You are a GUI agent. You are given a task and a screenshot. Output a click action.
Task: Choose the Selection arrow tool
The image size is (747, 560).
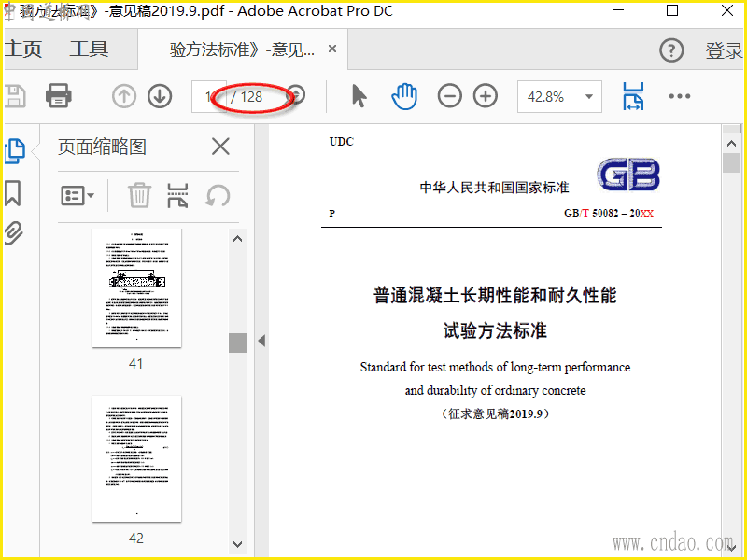(359, 96)
